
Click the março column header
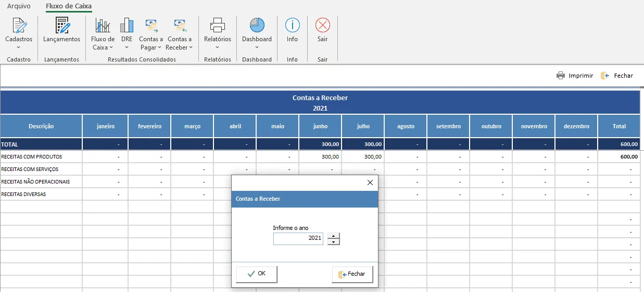192,126
